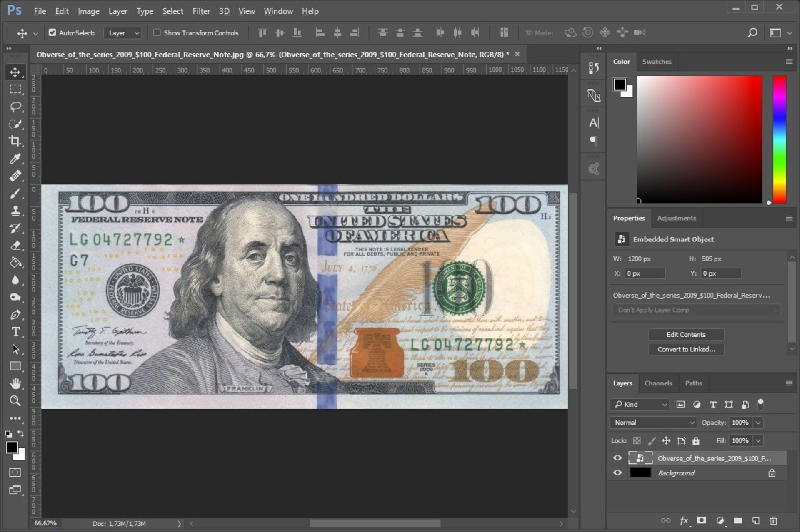
Task: Disable the Auto-Select checkbox
Action: click(x=52, y=32)
